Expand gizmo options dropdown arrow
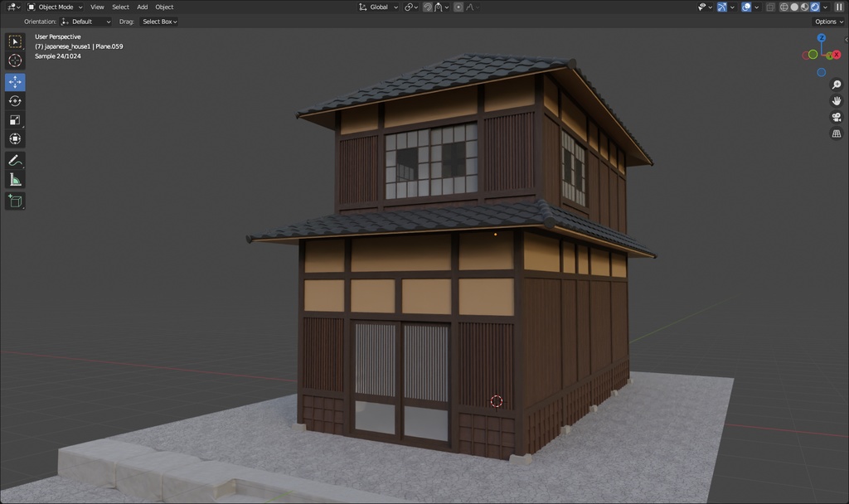This screenshot has height=504, width=849. pyautogui.click(x=732, y=7)
